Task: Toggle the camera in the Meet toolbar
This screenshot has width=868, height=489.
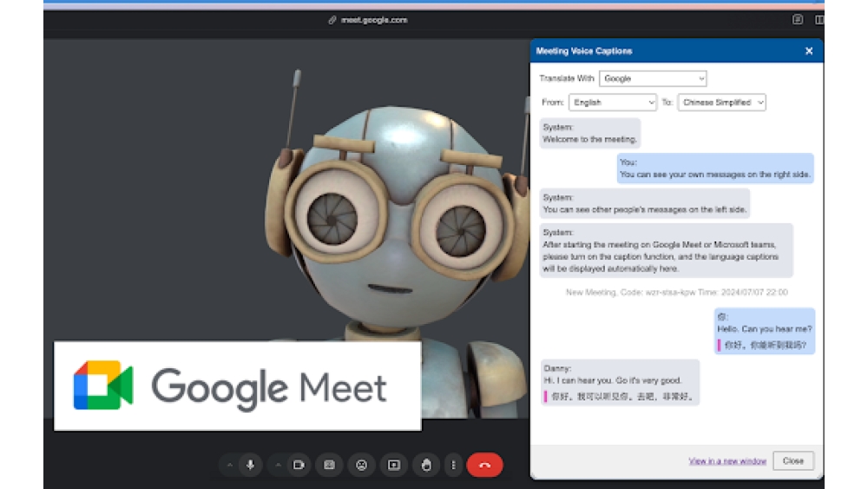Action: [299, 466]
